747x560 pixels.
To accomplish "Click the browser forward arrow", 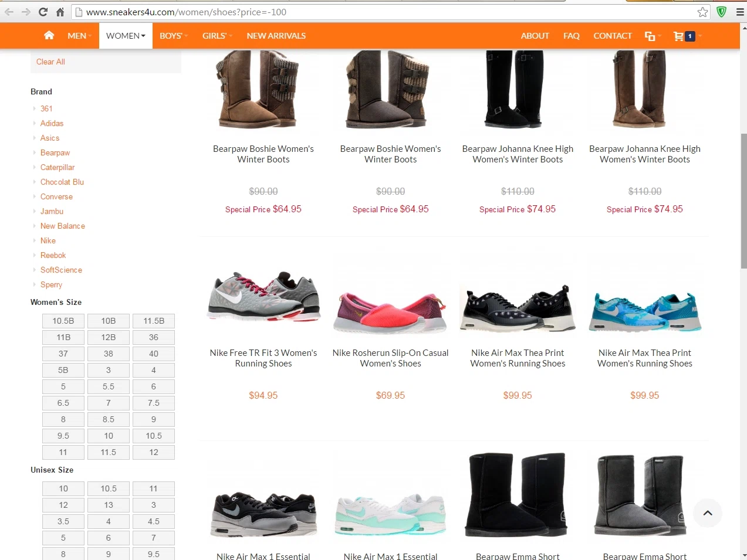I will coord(26,12).
